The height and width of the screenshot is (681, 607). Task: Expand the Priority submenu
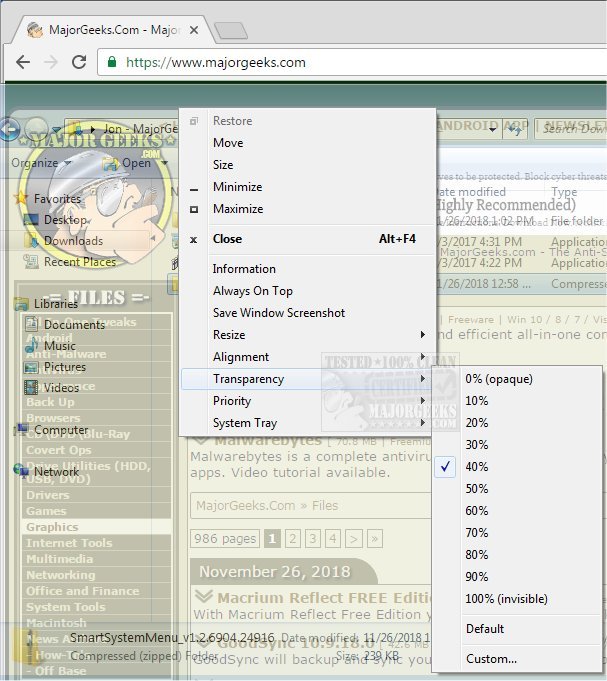tap(307, 401)
